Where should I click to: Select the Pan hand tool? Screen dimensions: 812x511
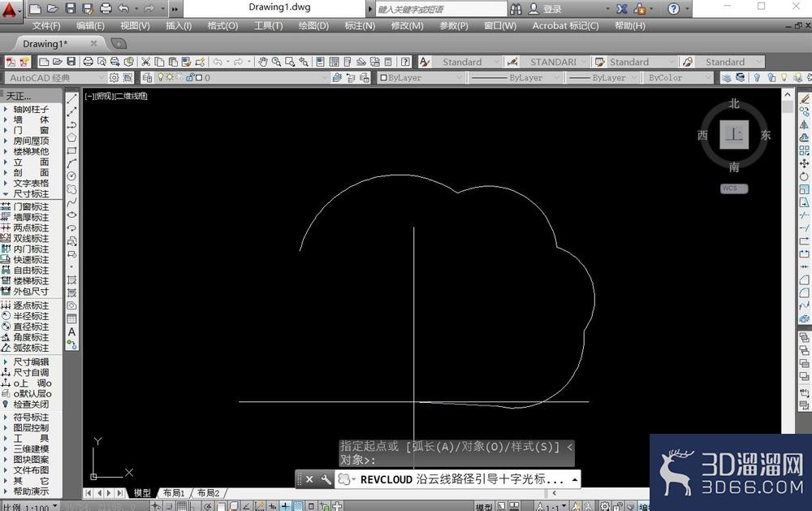point(263,63)
